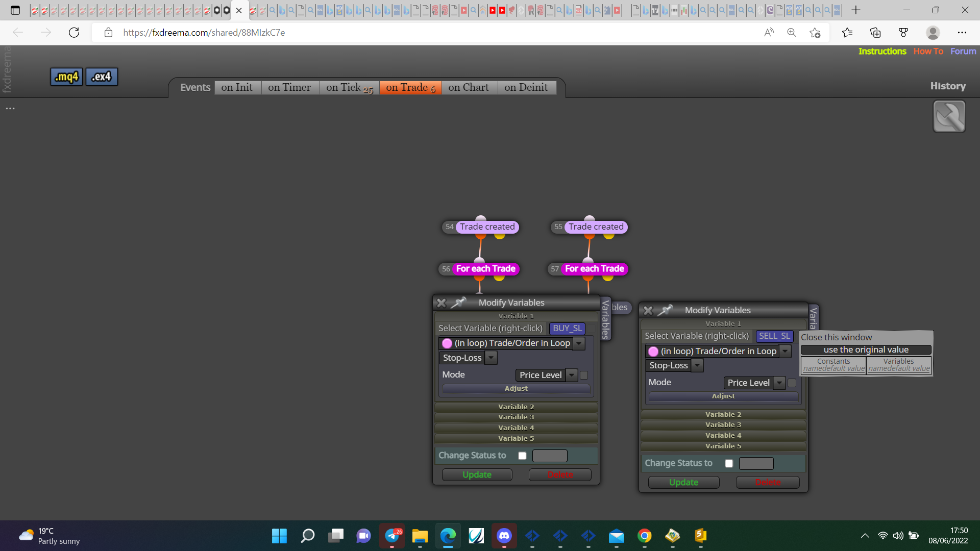Expand Variable 2 section in BUY_SL window
The image size is (980, 551).
tap(516, 407)
